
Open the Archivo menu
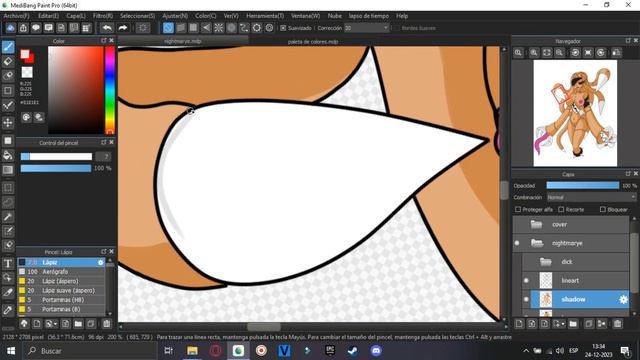[x=16, y=16]
